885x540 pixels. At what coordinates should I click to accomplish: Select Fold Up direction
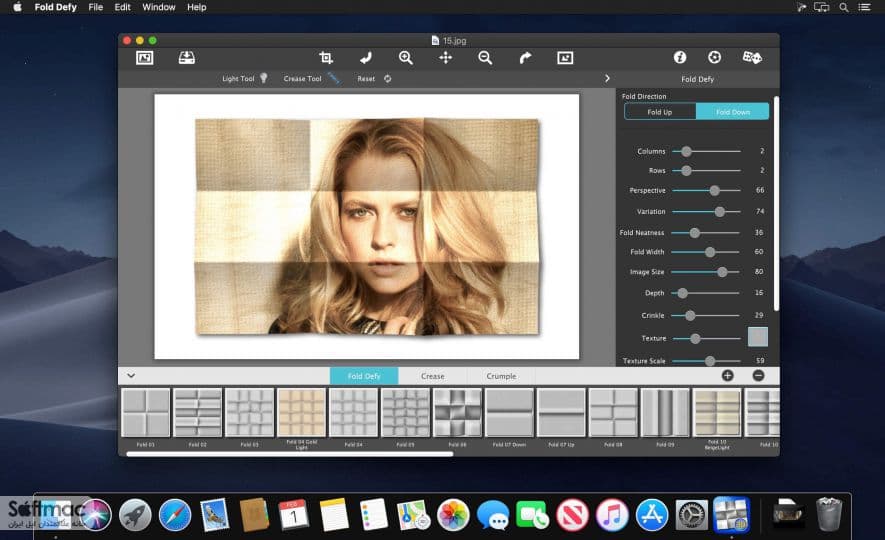click(660, 112)
